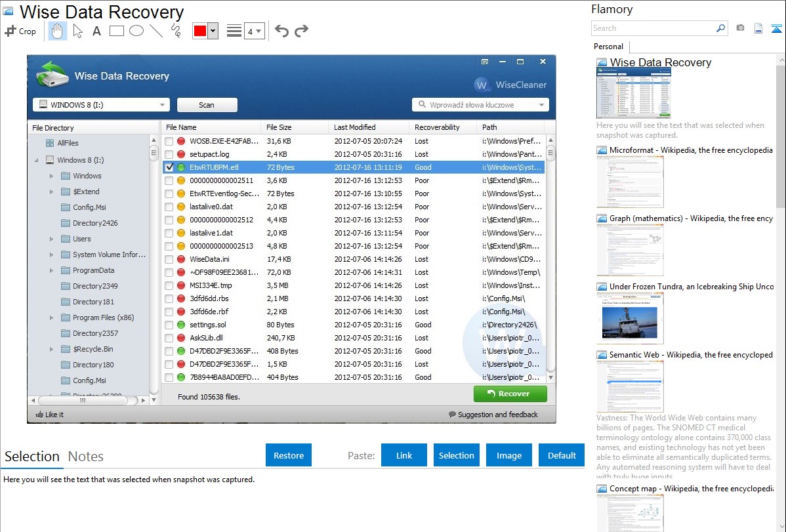Open the color picker dropdown arrow
This screenshot has height=532, width=786.
click(x=213, y=31)
